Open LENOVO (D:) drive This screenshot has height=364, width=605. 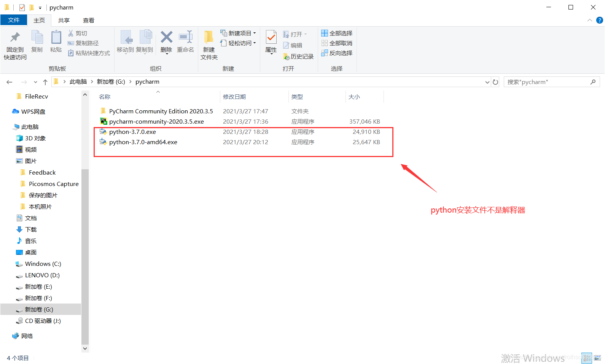42,275
